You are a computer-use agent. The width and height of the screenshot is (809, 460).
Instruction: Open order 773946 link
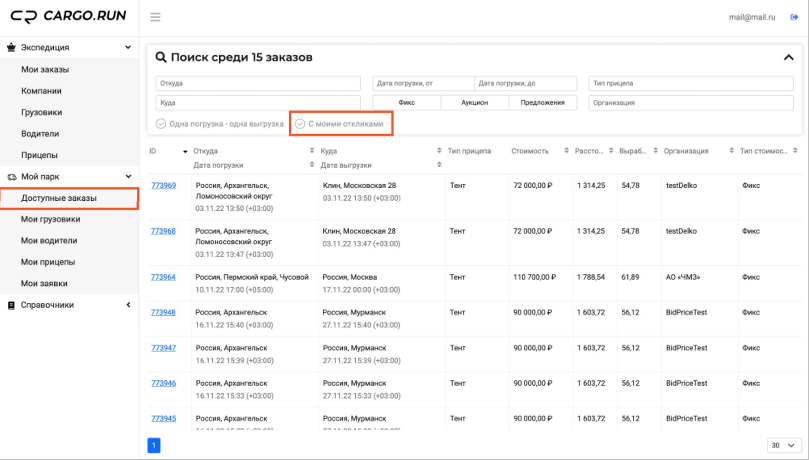[163, 383]
